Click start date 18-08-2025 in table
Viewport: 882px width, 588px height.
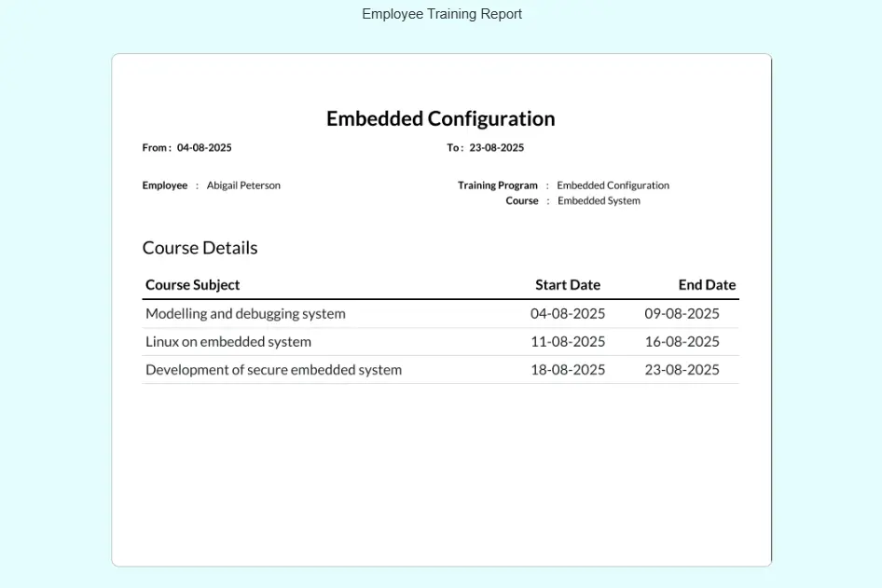pyautogui.click(x=567, y=370)
